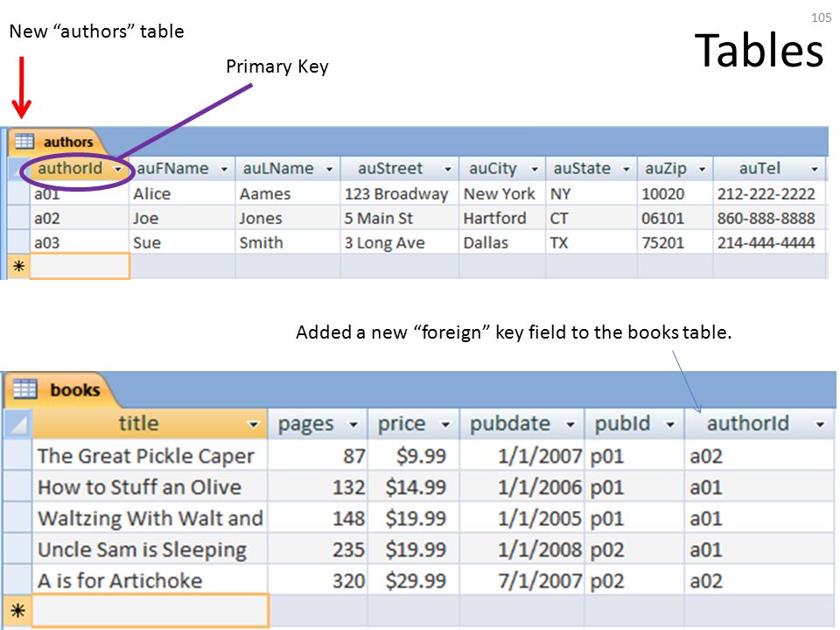Click the empty new title input cell
The width and height of the screenshot is (840, 630).
point(150,610)
